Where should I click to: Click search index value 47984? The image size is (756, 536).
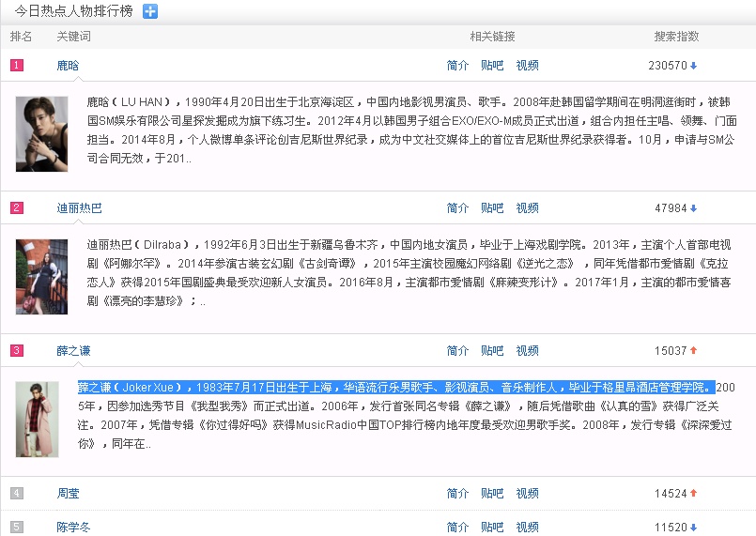(x=671, y=208)
